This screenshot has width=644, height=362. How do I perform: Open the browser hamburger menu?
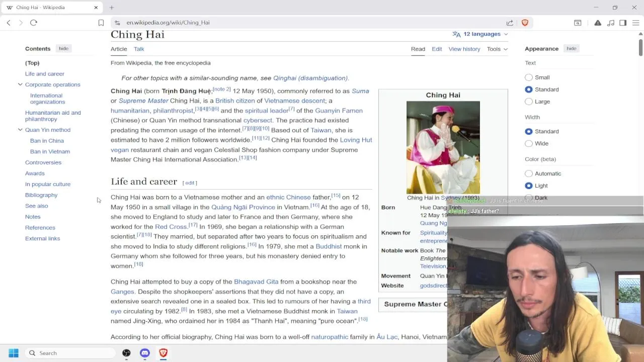[636, 23]
